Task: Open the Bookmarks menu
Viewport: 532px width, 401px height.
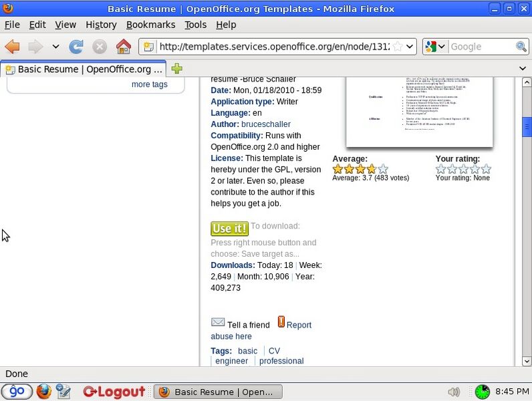Action: (x=150, y=25)
